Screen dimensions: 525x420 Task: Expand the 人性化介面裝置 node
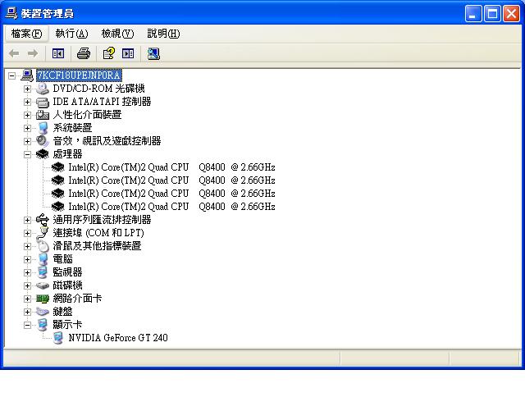(x=27, y=115)
